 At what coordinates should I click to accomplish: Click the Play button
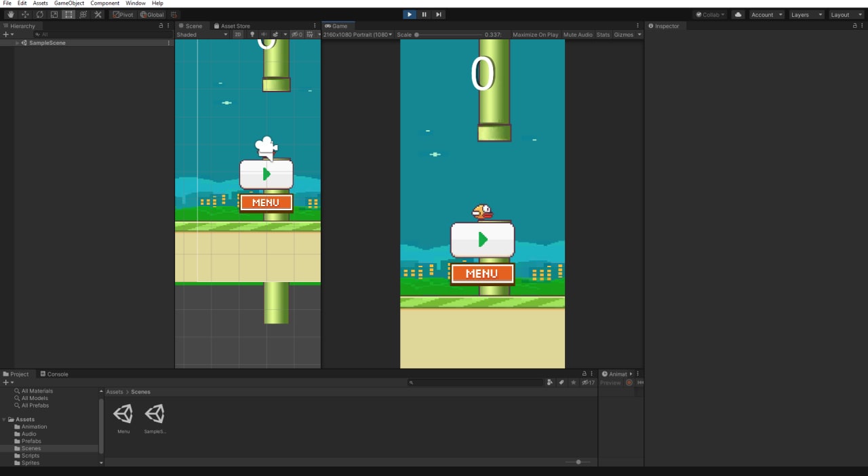(410, 14)
